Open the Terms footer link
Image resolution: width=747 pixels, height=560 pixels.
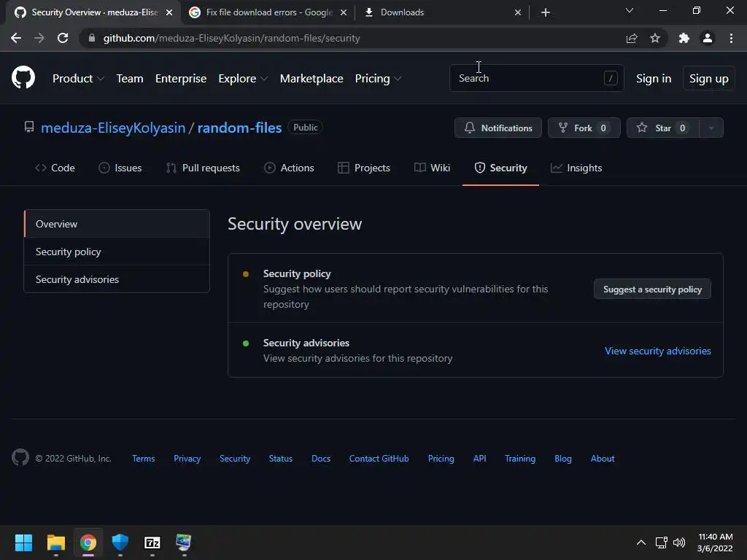144,458
